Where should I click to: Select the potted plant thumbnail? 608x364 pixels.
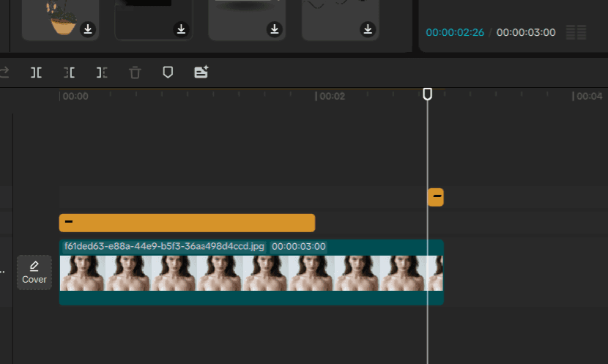coord(61,19)
